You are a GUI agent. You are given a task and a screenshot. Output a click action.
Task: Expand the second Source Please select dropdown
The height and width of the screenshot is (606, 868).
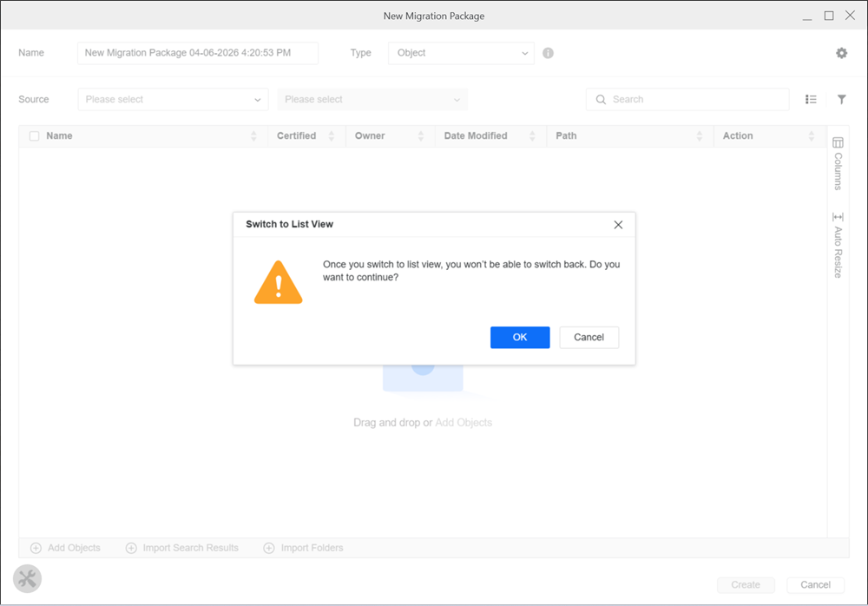pos(372,100)
